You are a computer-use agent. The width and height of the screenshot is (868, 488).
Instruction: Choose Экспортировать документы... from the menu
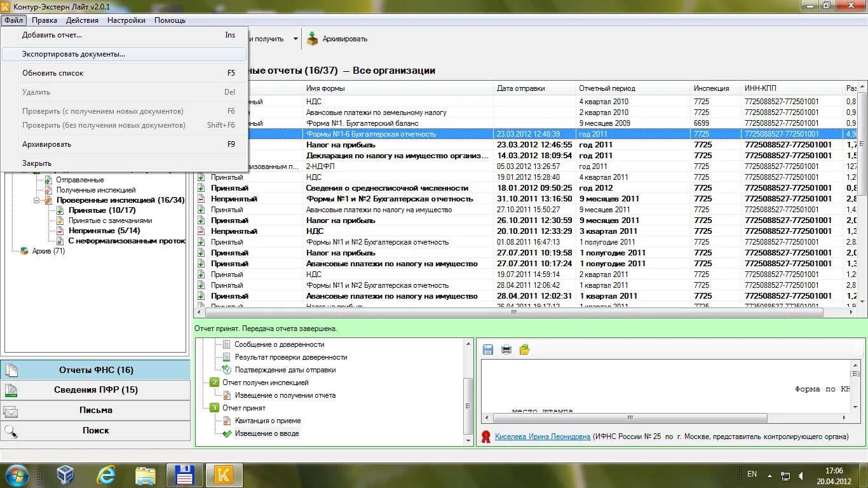point(124,54)
